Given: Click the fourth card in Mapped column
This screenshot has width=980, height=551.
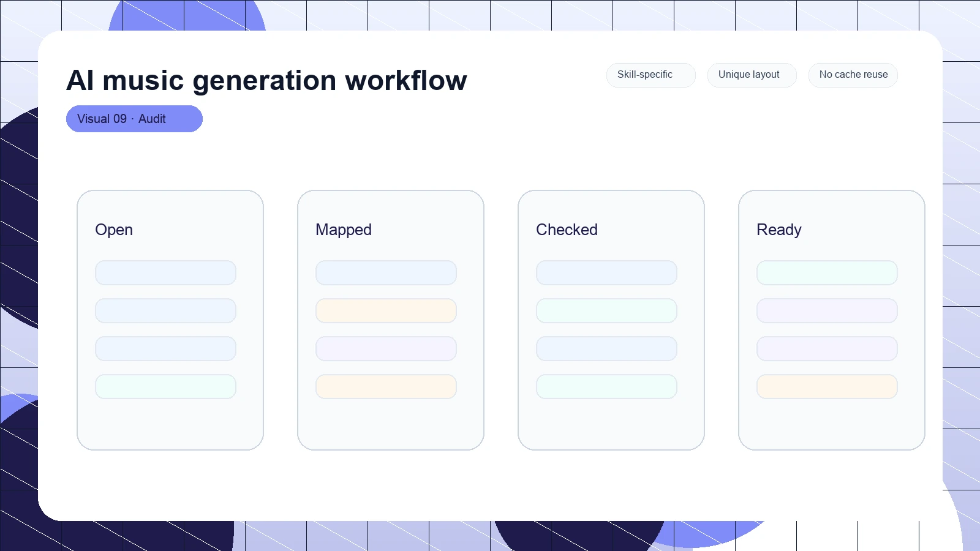Looking at the screenshot, I should (386, 387).
